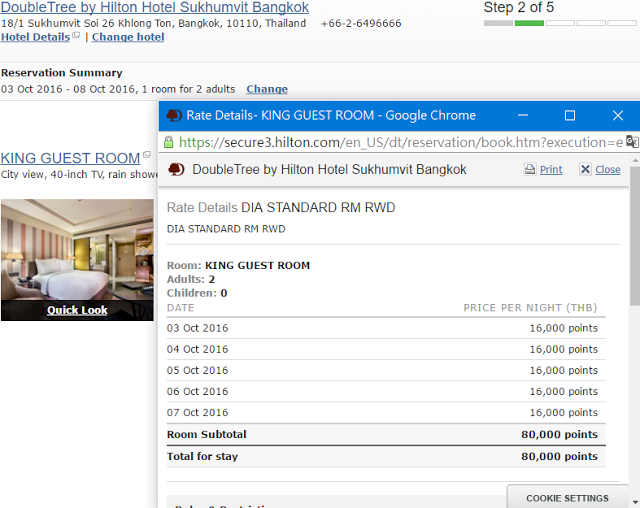Select the 07 Oct 2016 date row
Viewport: 640px width, 508px height.
point(386,413)
